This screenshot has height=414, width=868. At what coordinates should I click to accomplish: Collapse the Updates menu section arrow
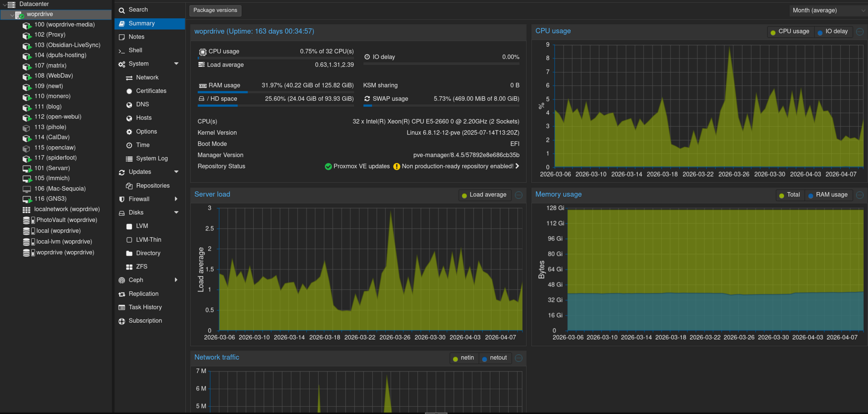(177, 172)
